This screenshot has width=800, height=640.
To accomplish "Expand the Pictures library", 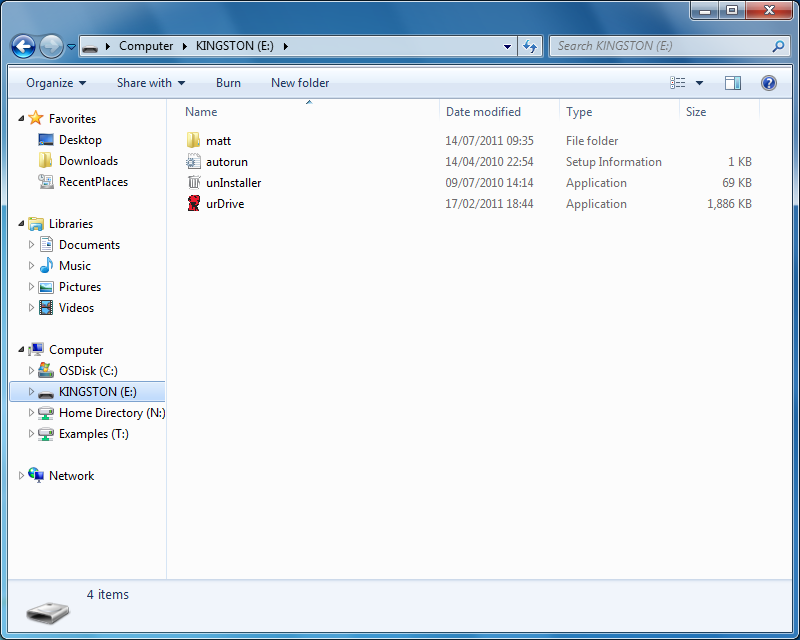I will pyautogui.click(x=31, y=286).
